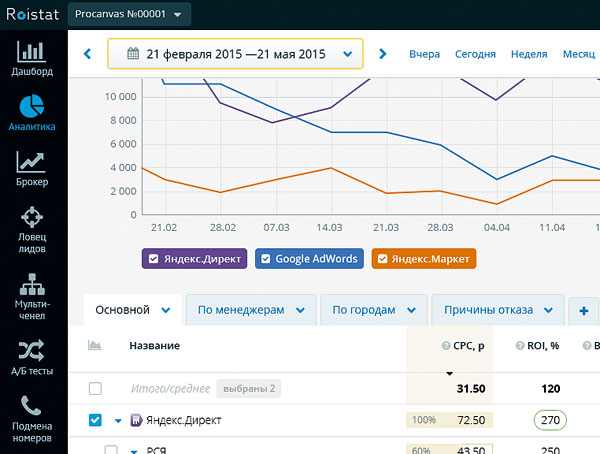The image size is (600, 454).
Task: Check the РСЯ row checkbox
Action: coord(111,450)
